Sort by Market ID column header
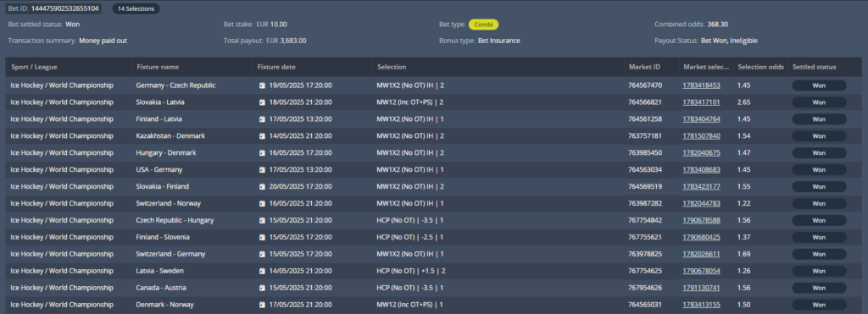The width and height of the screenshot is (868, 314). coord(644,67)
